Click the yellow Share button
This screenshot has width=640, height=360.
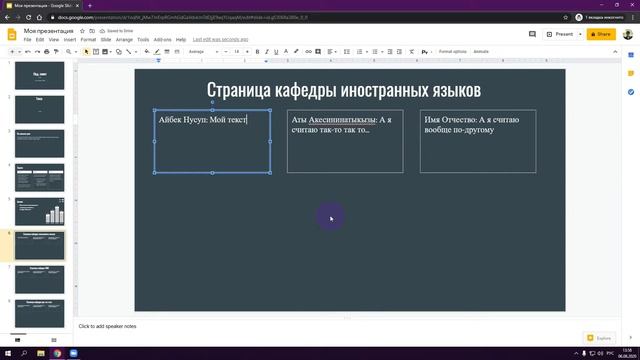(x=601, y=34)
